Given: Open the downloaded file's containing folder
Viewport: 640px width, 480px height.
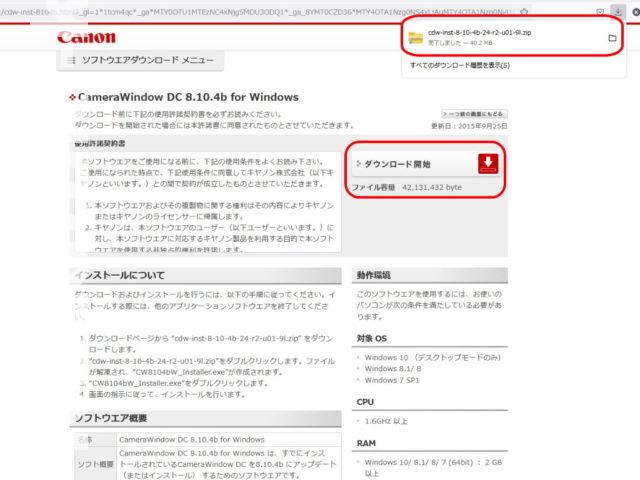Looking at the screenshot, I should (611, 38).
